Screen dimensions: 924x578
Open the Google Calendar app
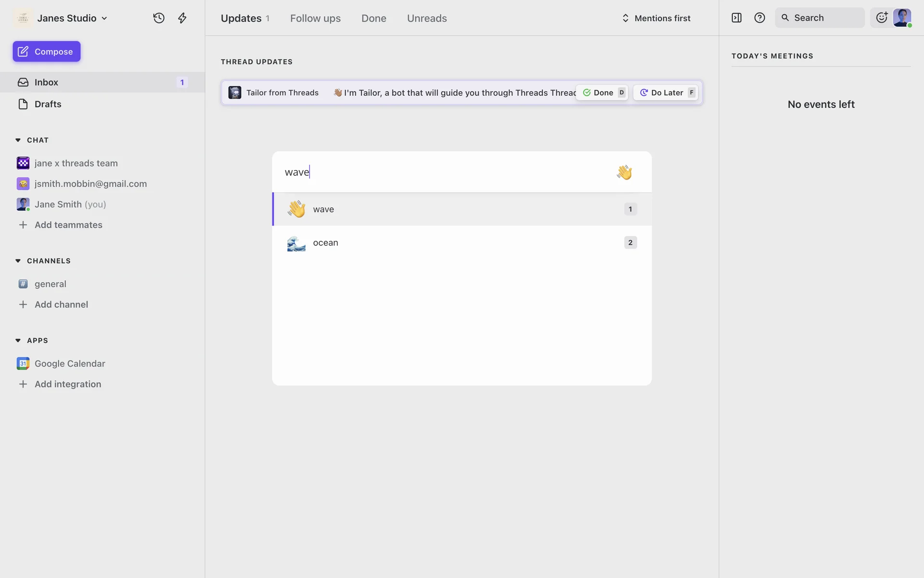70,364
